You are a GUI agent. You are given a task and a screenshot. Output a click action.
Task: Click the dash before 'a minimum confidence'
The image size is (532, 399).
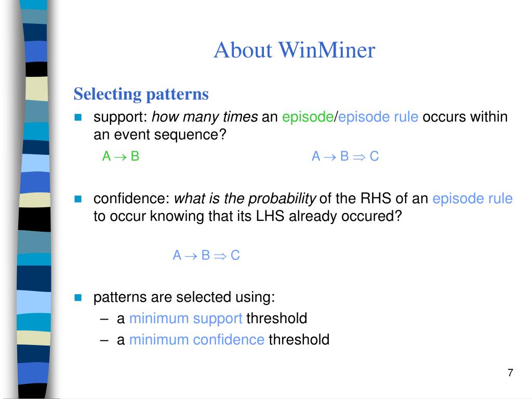tap(104, 340)
